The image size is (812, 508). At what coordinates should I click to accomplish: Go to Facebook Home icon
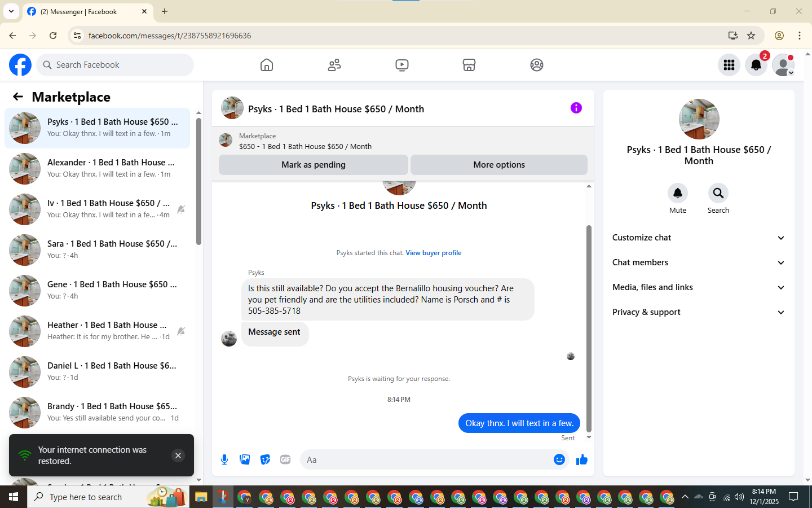(x=267, y=65)
